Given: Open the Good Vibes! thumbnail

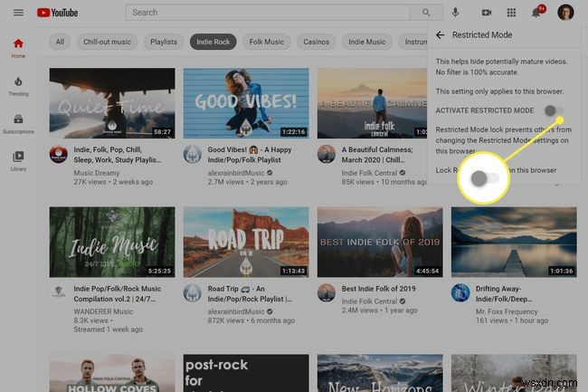Looking at the screenshot, I should pyautogui.click(x=246, y=103).
